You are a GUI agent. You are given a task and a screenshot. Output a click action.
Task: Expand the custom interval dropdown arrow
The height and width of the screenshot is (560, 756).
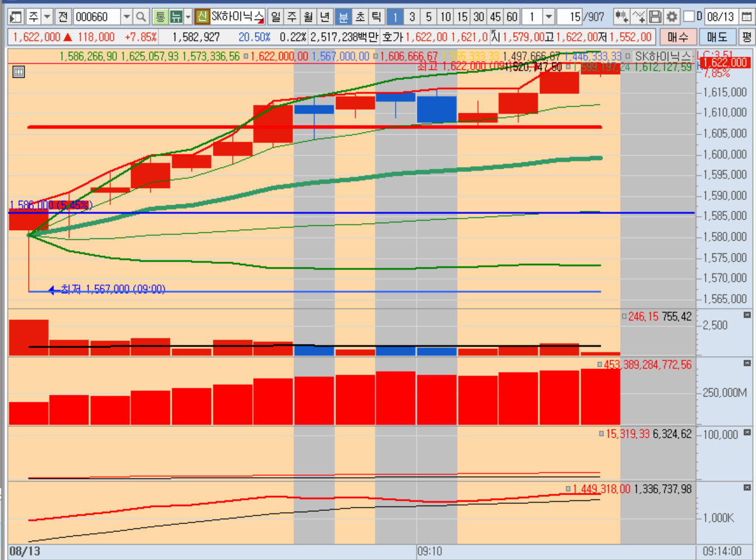[548, 17]
